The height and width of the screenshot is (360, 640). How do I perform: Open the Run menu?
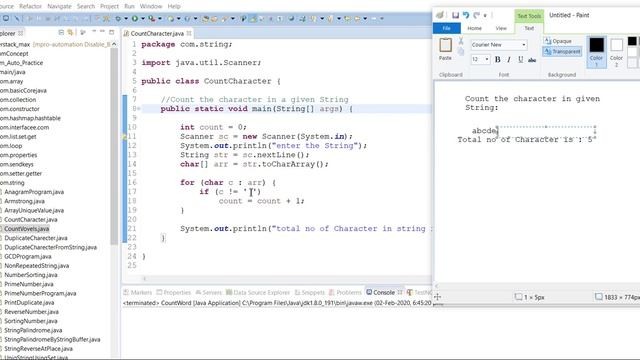point(129,6)
